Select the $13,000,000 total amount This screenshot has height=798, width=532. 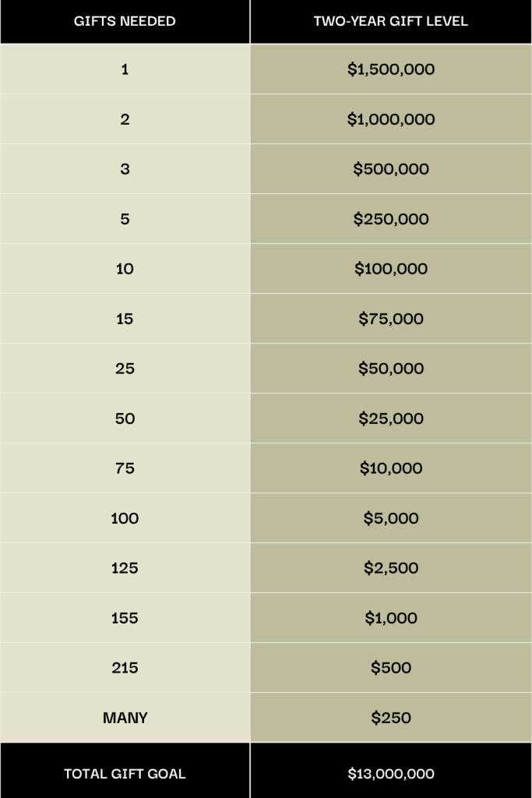tap(390, 774)
